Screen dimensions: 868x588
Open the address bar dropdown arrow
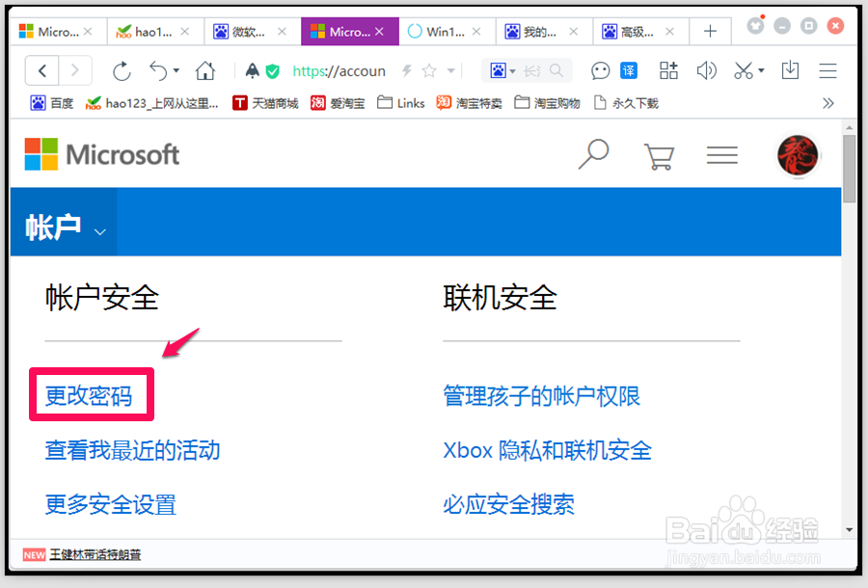[x=451, y=70]
